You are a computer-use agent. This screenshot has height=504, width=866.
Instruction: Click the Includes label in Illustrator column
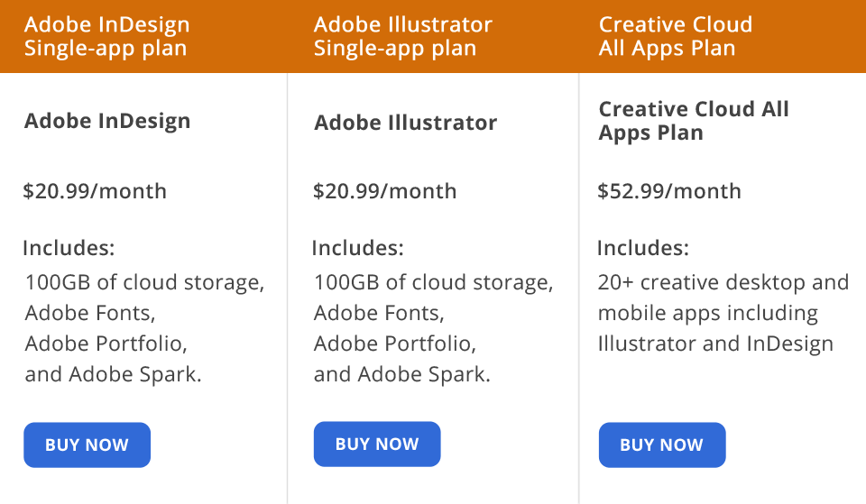(x=357, y=248)
